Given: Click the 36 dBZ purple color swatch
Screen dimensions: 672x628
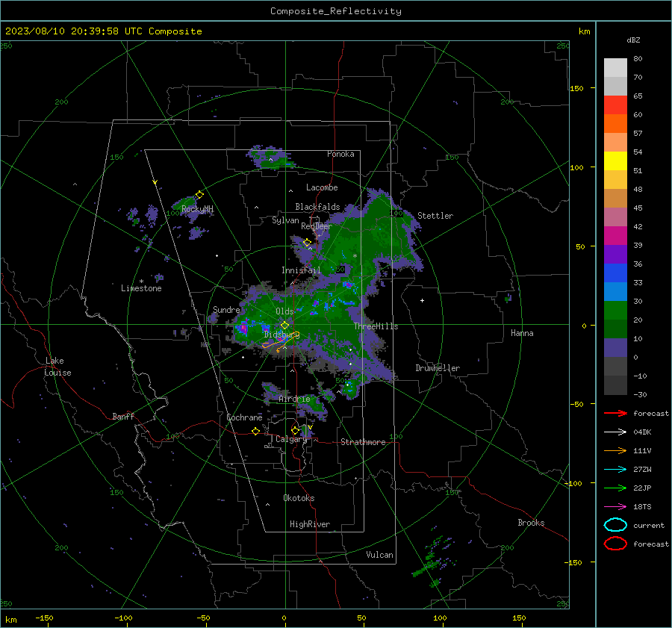Looking at the screenshot, I should 615,254.
